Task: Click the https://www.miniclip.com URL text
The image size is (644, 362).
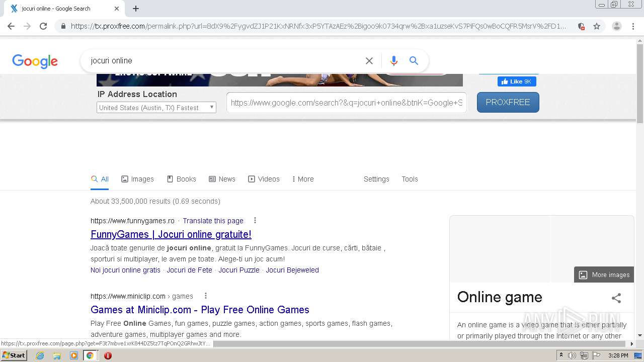Action: point(128,296)
